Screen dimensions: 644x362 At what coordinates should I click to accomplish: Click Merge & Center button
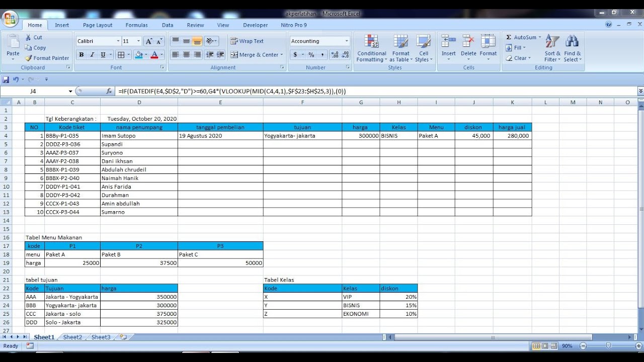(257, 55)
